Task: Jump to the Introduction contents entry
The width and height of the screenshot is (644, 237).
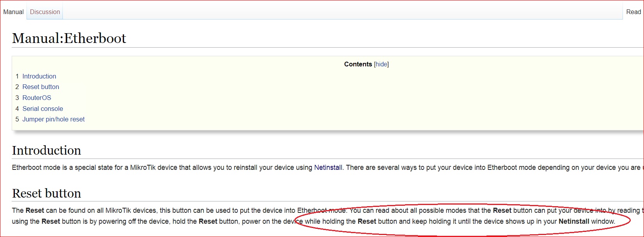Action: click(39, 76)
